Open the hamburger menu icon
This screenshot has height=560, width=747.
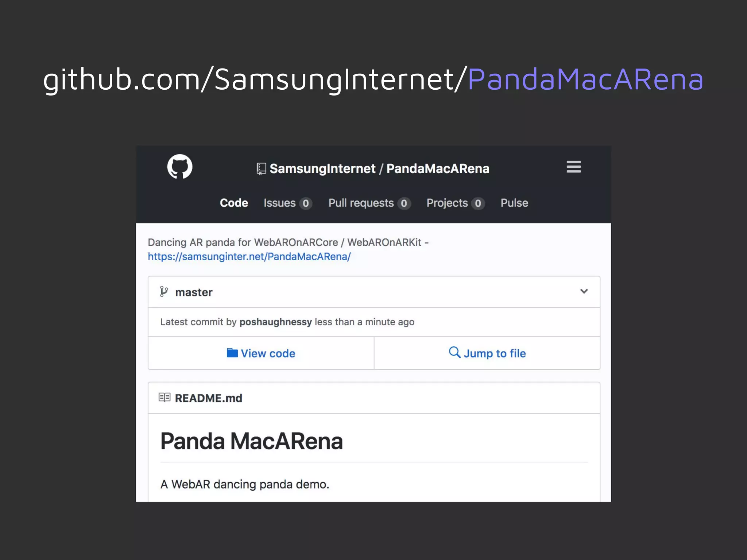point(573,167)
